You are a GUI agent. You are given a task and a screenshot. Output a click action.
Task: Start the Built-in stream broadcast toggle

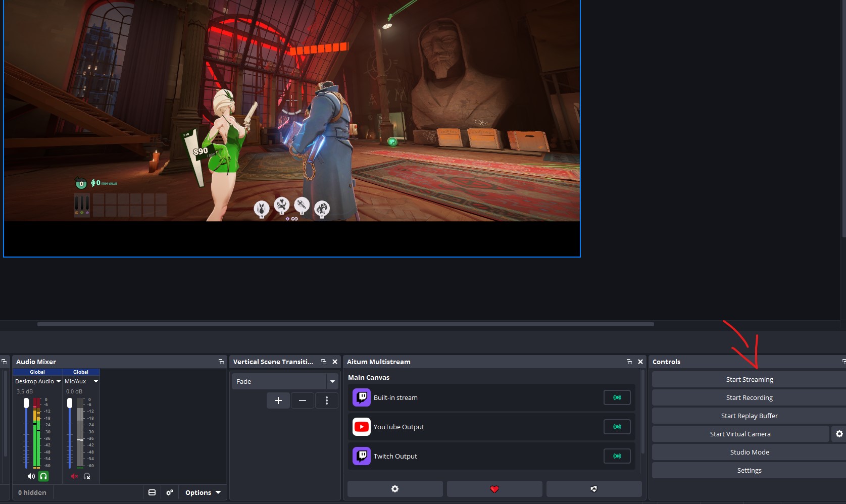pyautogui.click(x=617, y=397)
